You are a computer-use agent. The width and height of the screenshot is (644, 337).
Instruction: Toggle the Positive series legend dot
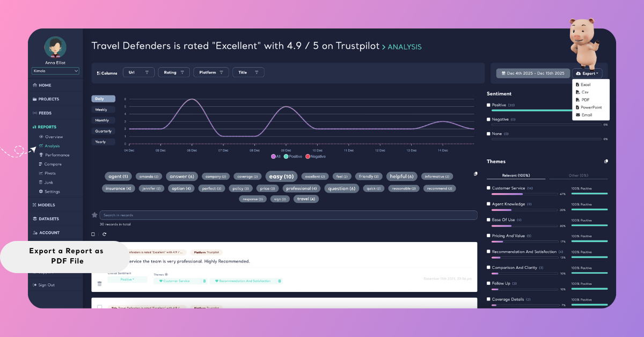[x=286, y=156]
